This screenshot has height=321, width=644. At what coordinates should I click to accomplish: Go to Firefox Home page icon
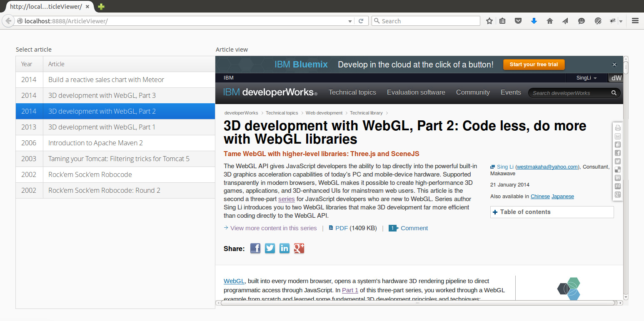[x=550, y=21]
